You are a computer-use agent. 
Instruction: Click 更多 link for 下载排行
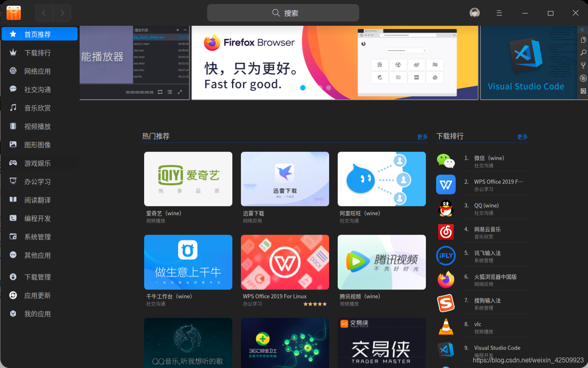[x=522, y=137]
